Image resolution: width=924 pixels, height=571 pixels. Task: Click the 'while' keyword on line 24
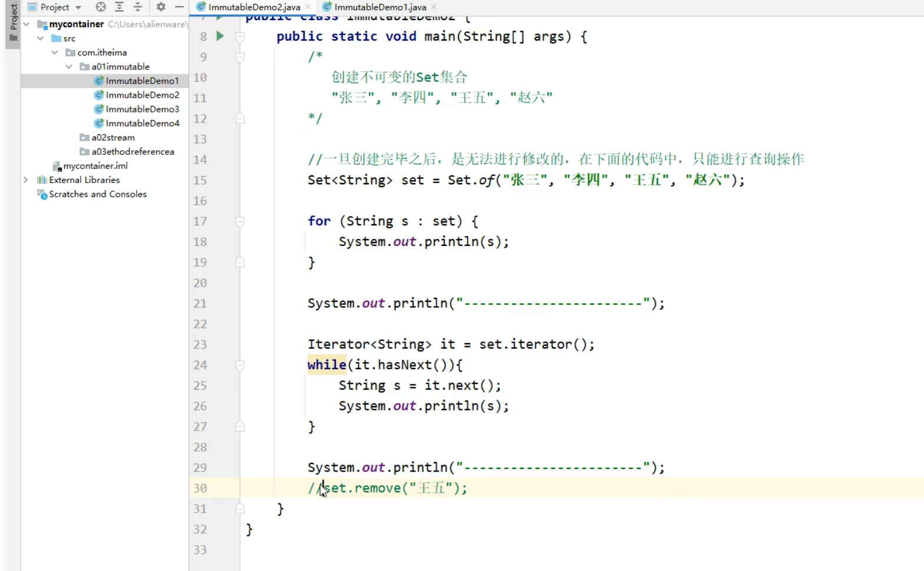327,365
